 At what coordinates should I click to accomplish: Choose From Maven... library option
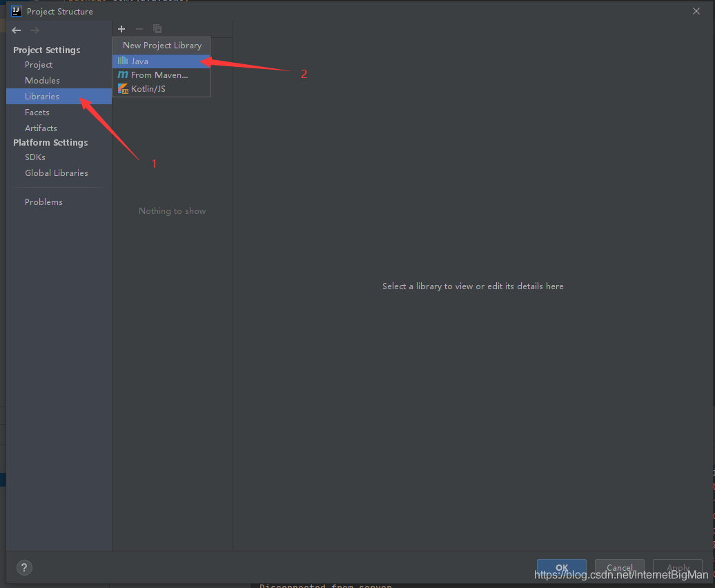[x=161, y=75]
